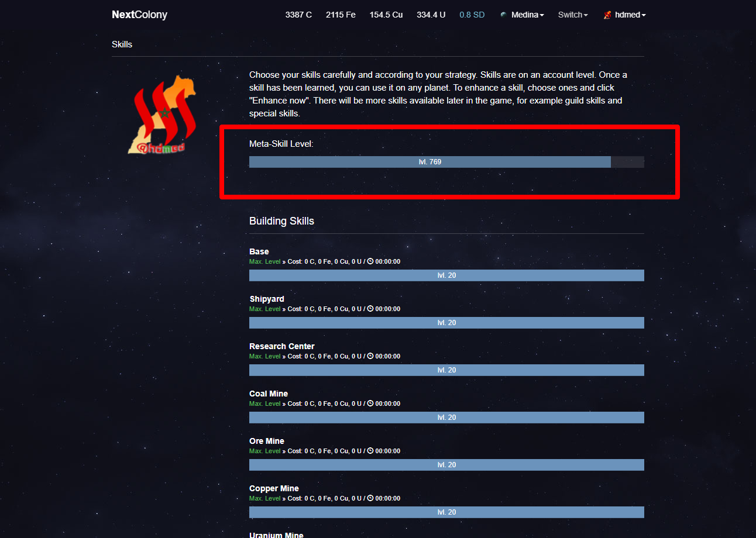Select the Shipyard skill level bar

click(x=446, y=323)
